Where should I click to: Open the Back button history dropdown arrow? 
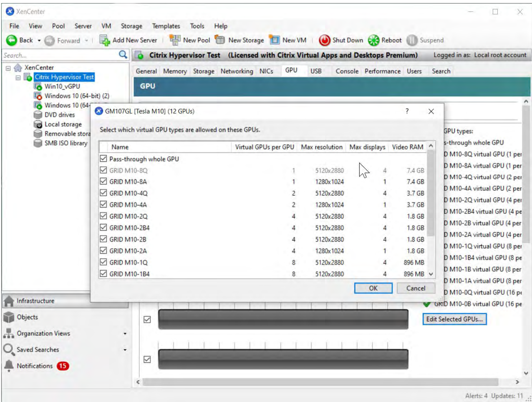39,40
